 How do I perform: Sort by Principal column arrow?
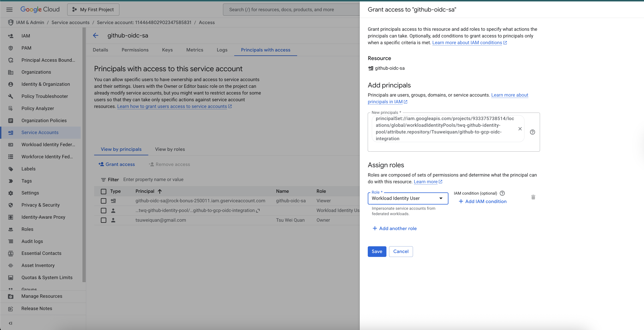[160, 191]
